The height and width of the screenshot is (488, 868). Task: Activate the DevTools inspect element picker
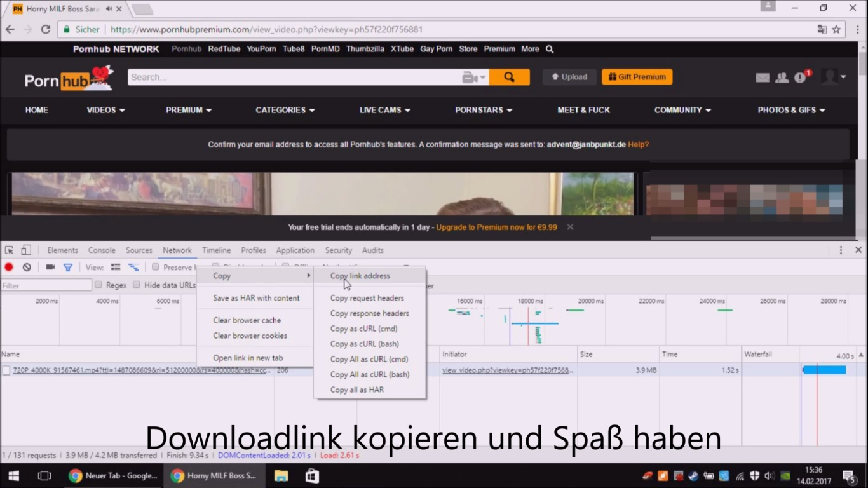(9, 250)
